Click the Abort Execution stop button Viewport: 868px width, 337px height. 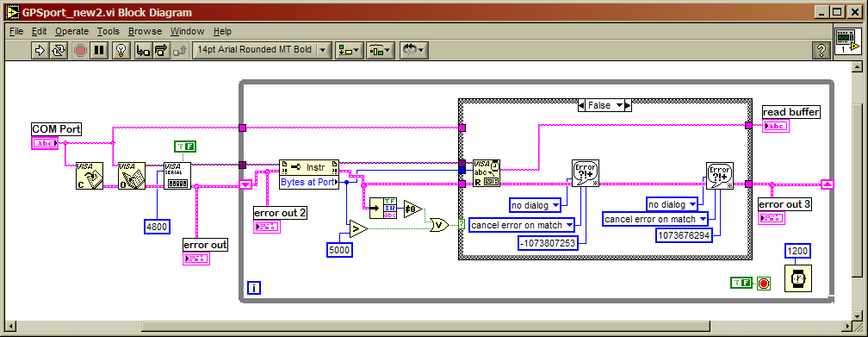click(81, 51)
